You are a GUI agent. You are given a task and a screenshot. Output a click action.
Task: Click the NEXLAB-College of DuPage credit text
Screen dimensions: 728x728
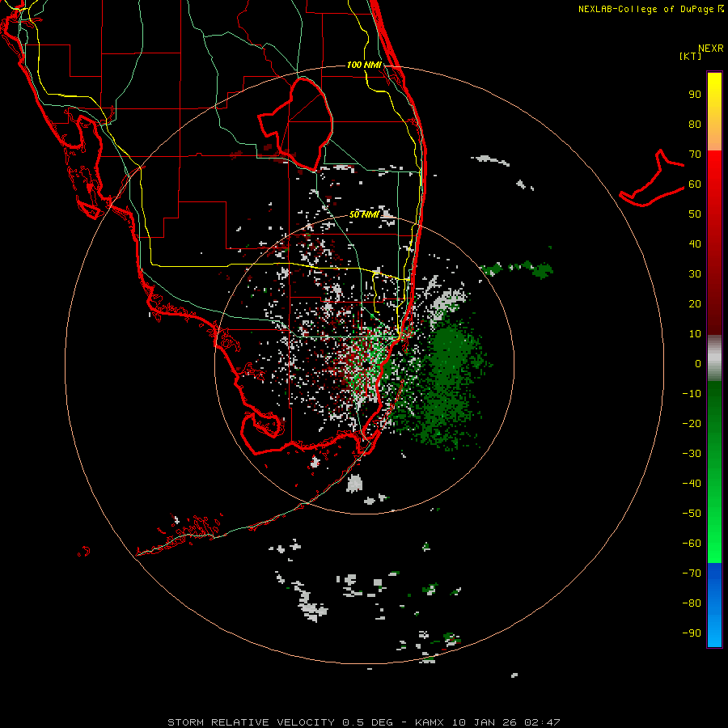click(x=646, y=9)
